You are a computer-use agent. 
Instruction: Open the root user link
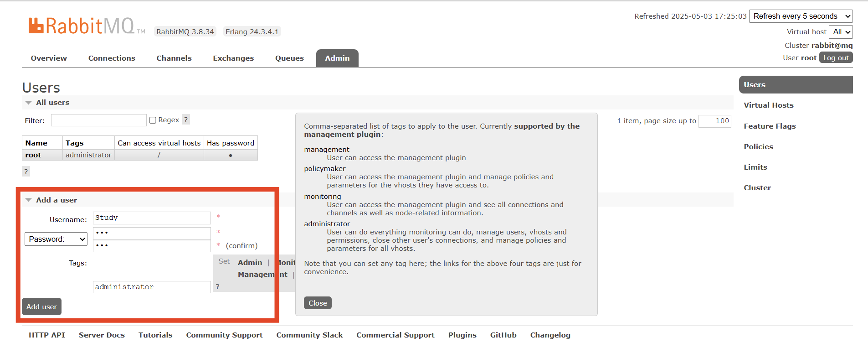point(33,155)
